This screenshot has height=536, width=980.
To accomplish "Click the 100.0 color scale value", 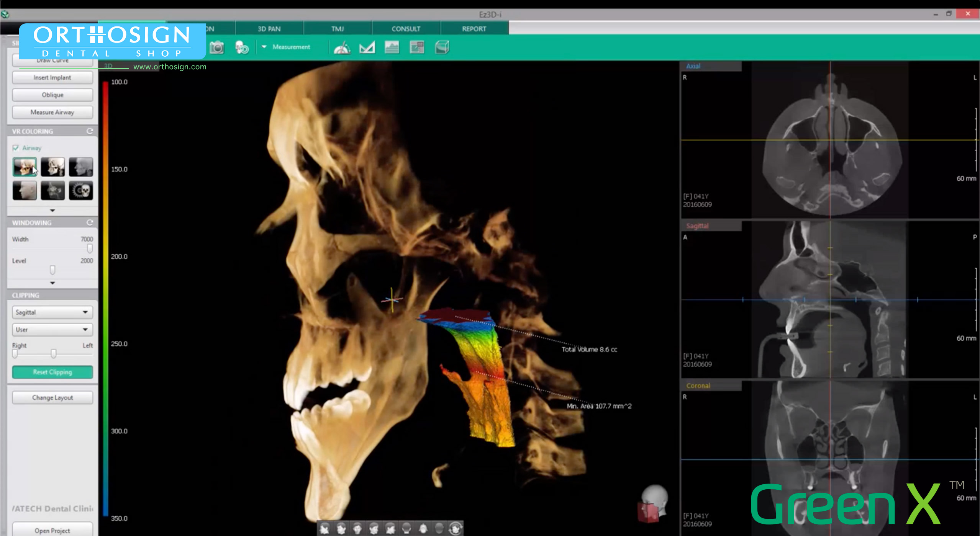I will 119,82.
